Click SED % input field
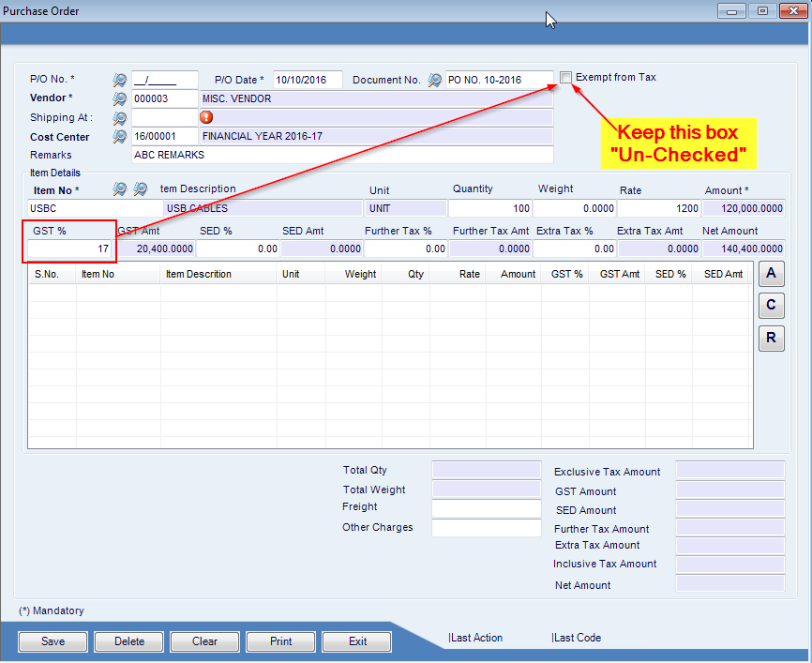Screen dimensions: 812x663 pyautogui.click(x=238, y=249)
